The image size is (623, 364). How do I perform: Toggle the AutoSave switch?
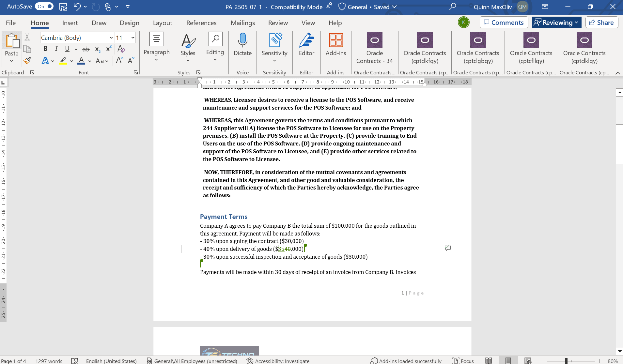click(44, 7)
